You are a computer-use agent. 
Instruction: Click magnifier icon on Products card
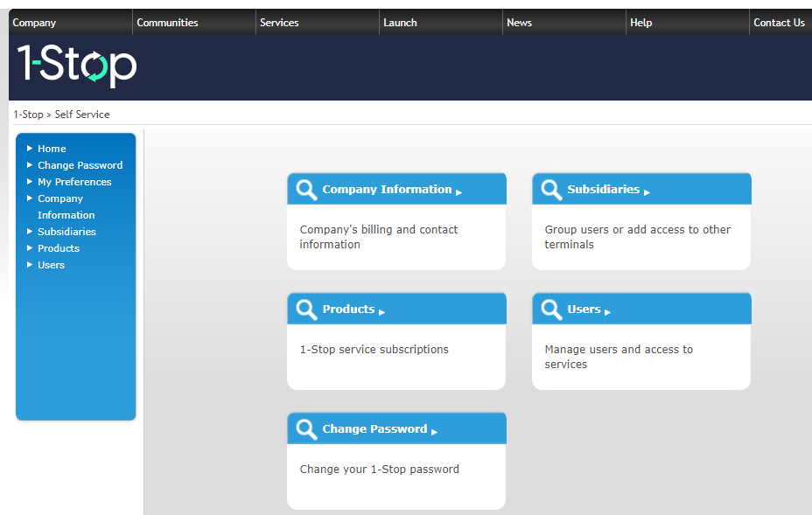point(306,310)
